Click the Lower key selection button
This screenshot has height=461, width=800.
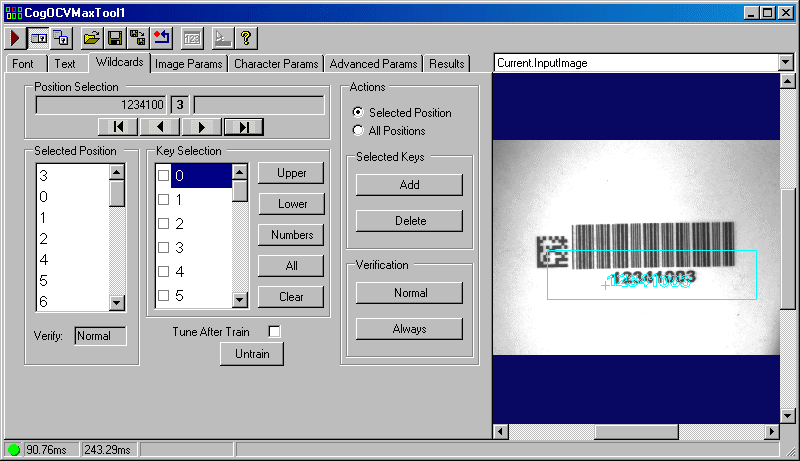coord(291,204)
